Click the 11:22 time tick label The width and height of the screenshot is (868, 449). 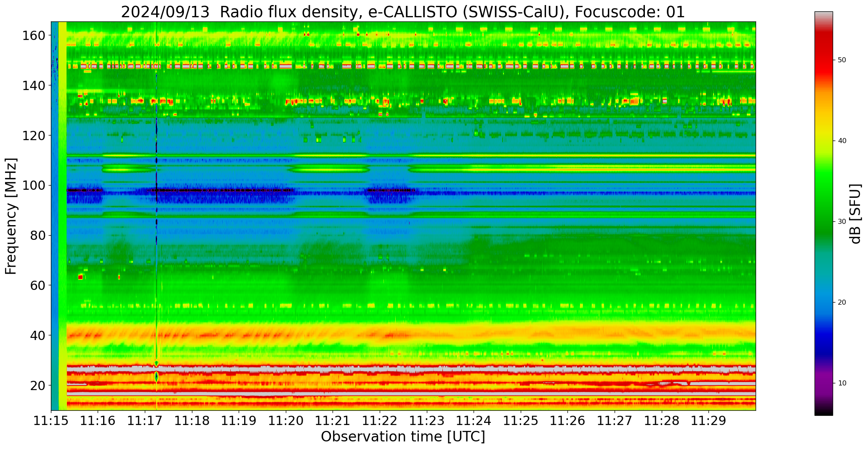coord(380,421)
